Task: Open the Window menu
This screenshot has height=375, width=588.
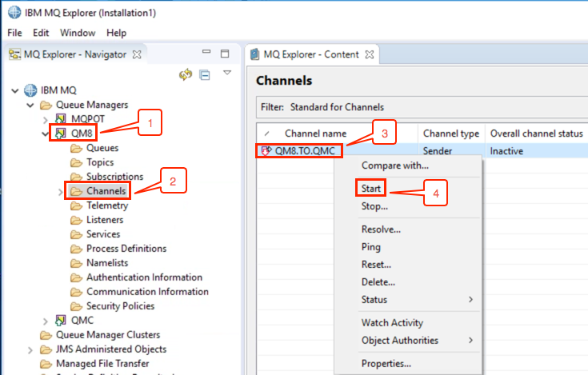Action: (78, 33)
